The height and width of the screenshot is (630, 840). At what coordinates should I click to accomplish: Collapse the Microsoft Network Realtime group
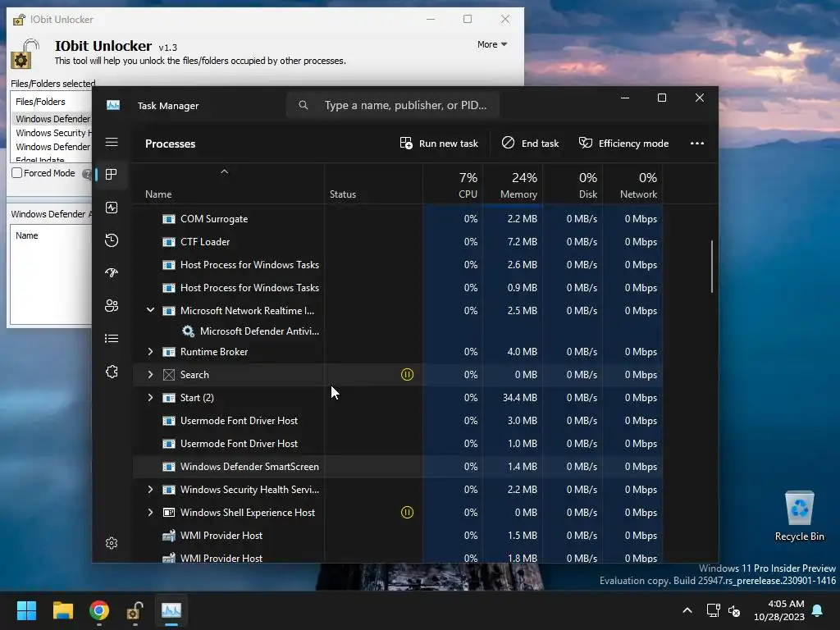(x=151, y=310)
